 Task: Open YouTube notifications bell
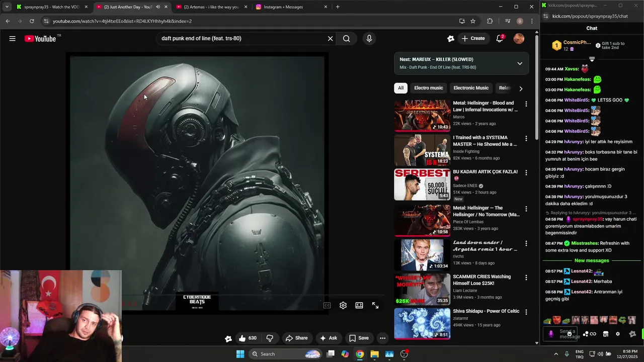click(500, 39)
